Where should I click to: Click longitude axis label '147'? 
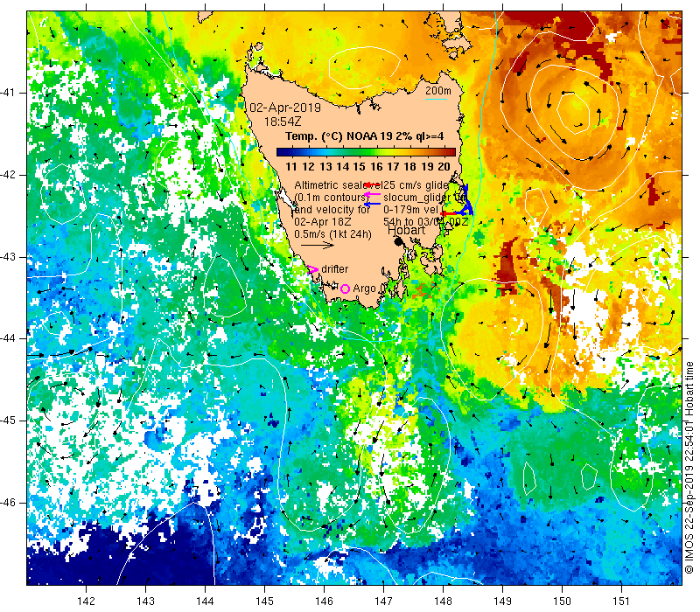383,601
